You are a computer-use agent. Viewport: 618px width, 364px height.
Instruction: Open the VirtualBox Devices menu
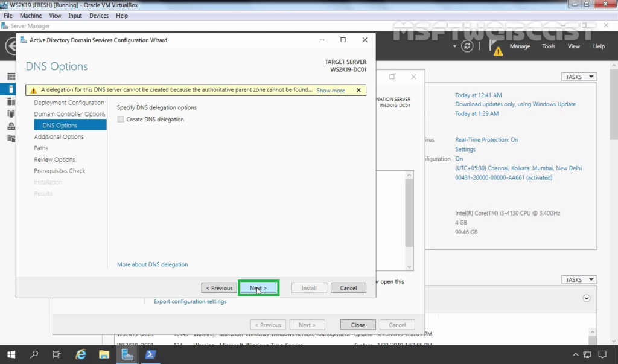click(x=98, y=15)
